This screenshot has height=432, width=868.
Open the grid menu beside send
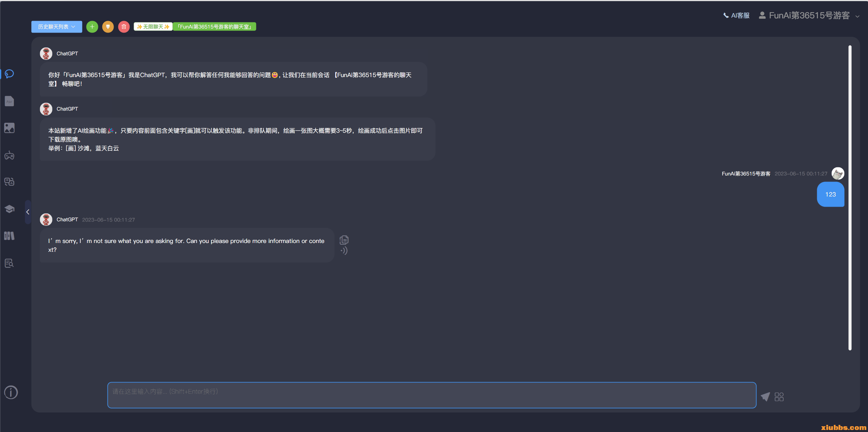pyautogui.click(x=779, y=397)
